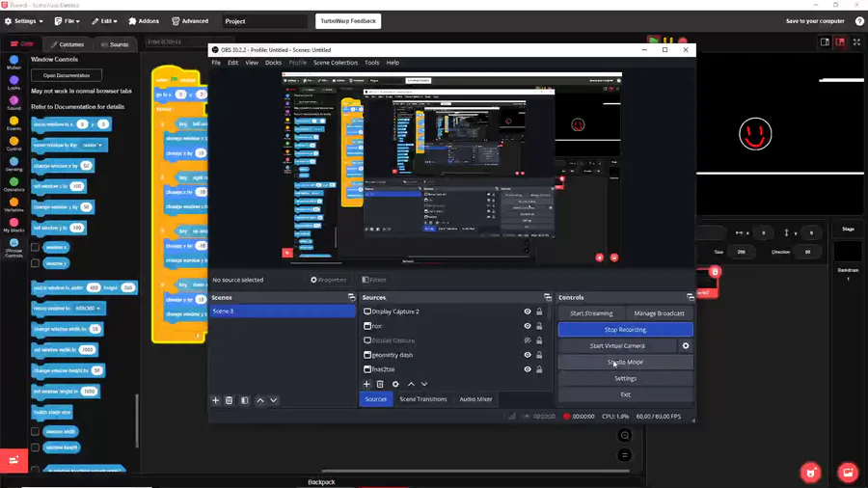Add a new source in OBS Sources panel
This screenshot has height=488, width=868.
[366, 384]
